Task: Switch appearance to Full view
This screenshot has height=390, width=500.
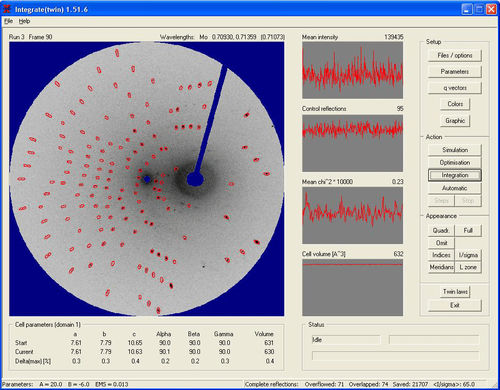Action: tap(468, 231)
